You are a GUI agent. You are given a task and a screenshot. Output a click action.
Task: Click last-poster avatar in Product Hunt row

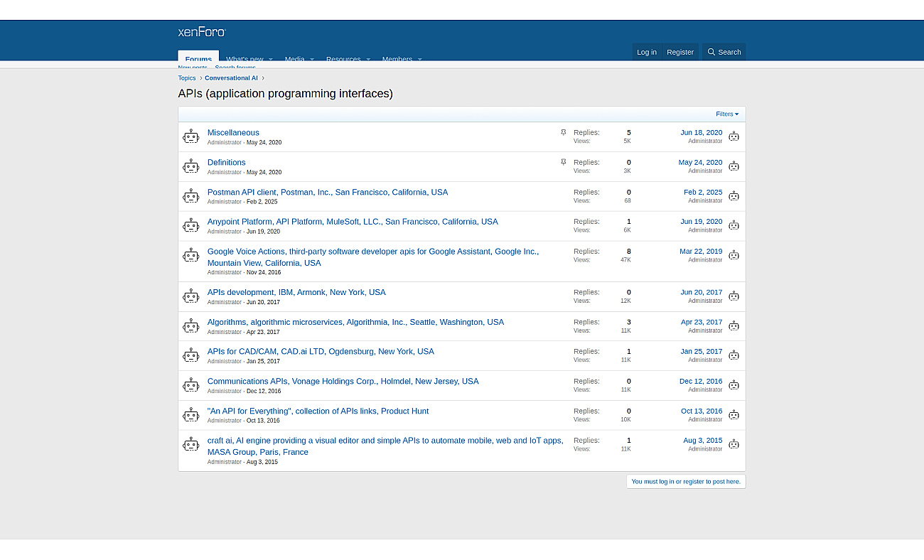coord(734,415)
